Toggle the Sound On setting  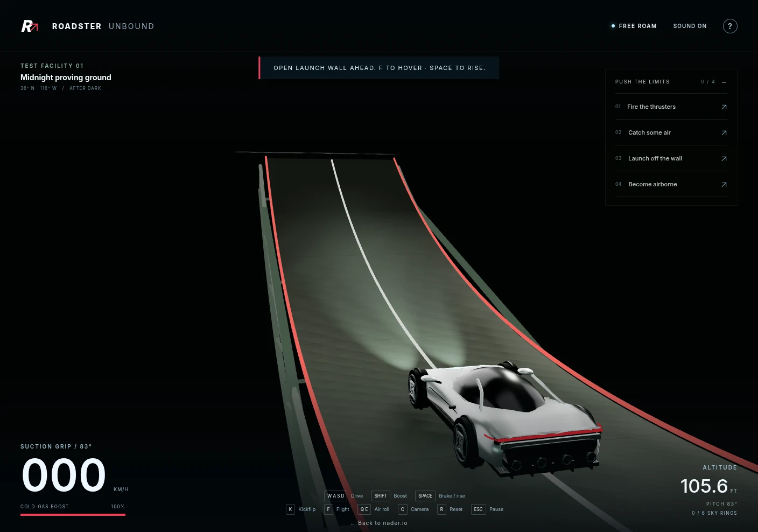click(690, 26)
